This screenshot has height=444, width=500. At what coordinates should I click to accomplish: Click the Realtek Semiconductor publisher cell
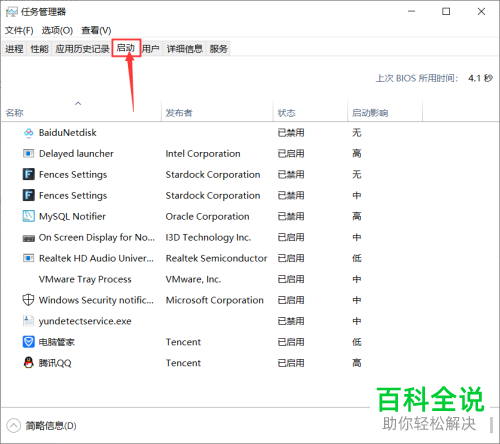pyautogui.click(x=216, y=258)
